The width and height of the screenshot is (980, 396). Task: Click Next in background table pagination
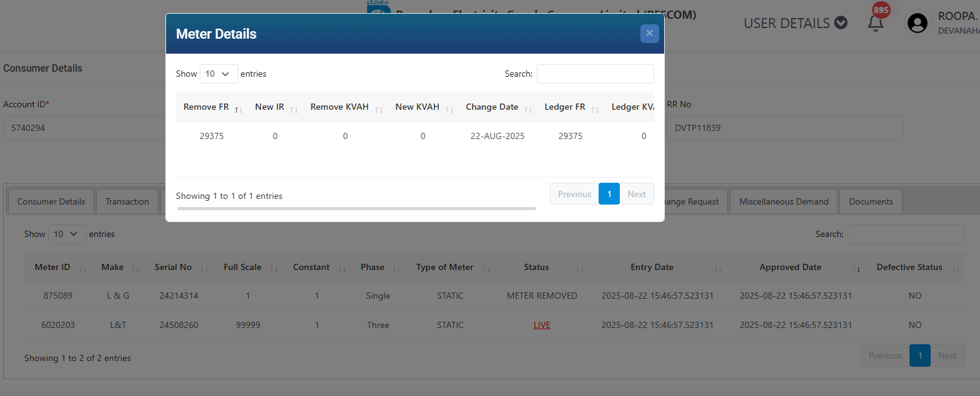(x=948, y=355)
